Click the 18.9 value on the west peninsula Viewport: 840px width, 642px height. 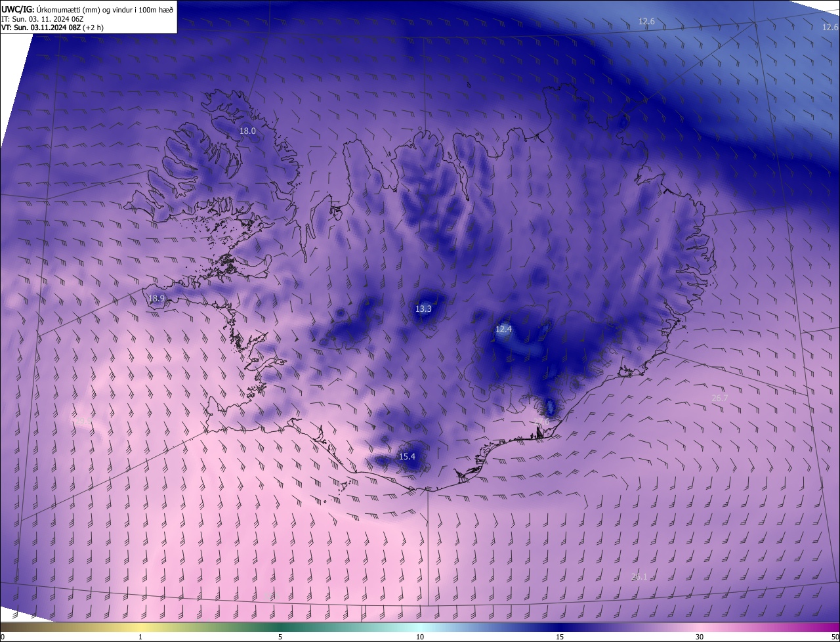156,298
